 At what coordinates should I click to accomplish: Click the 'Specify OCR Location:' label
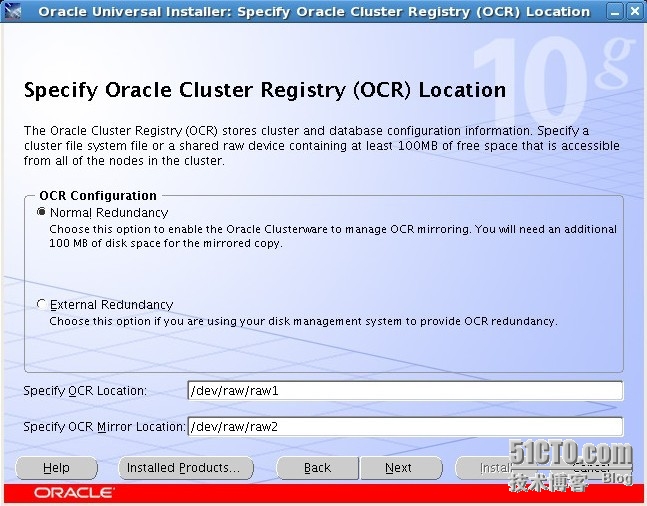[x=85, y=390]
